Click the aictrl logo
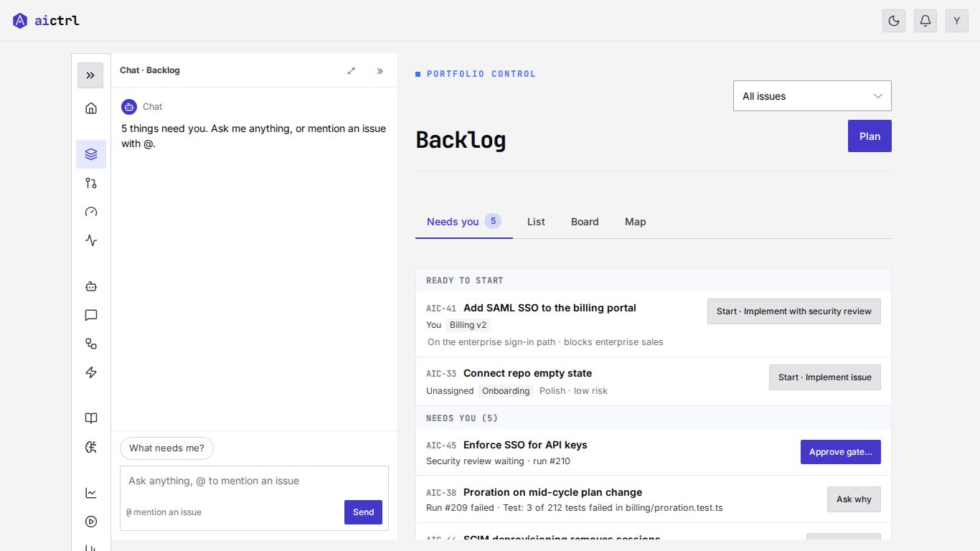The image size is (980, 551). 46,21
